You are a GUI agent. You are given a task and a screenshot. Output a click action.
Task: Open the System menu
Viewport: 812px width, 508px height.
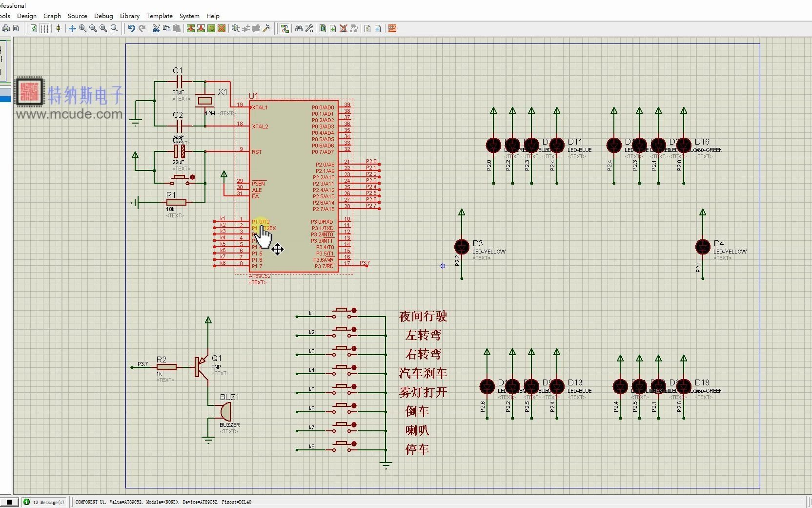pyautogui.click(x=189, y=16)
